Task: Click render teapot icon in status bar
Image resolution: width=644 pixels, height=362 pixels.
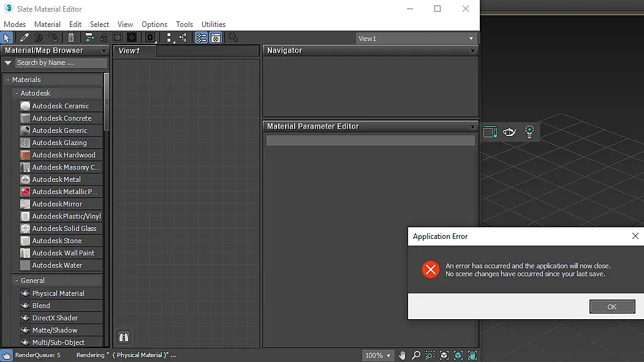Action: click(x=7, y=355)
